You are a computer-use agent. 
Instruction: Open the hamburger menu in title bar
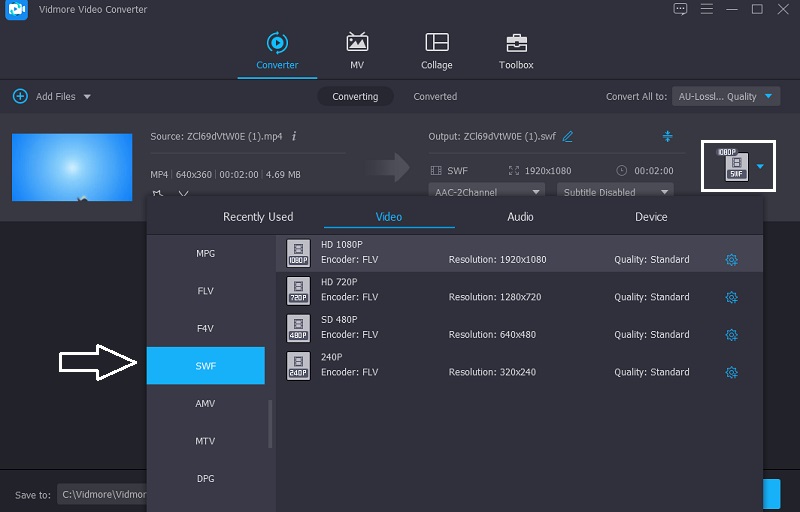(x=706, y=9)
